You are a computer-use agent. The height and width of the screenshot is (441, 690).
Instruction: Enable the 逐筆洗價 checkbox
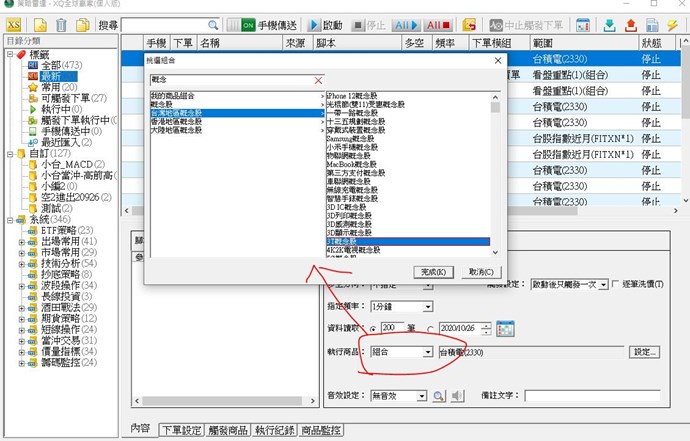pyautogui.click(x=615, y=284)
